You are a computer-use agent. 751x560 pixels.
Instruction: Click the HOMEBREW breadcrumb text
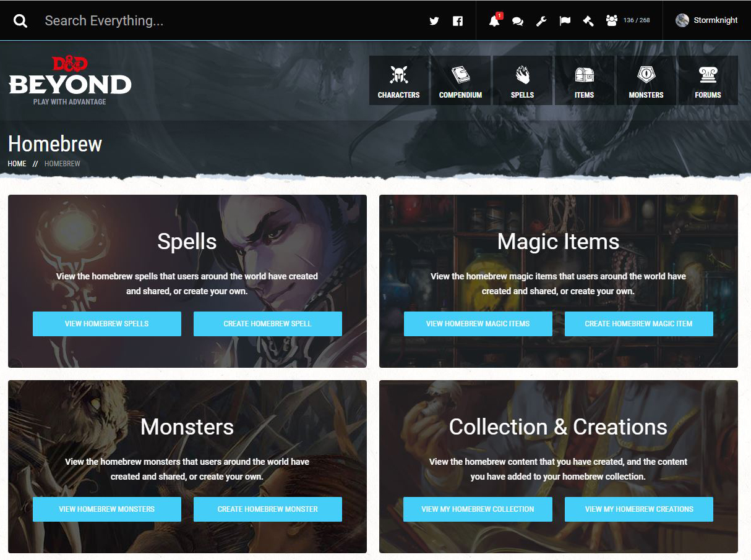[62, 164]
